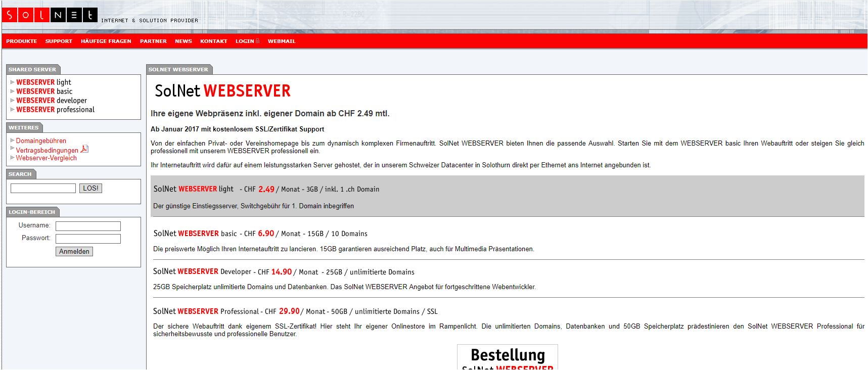The image size is (868, 370).
Task: Open SolNet WEBSERVER Developer offer heading
Action: click(x=202, y=272)
